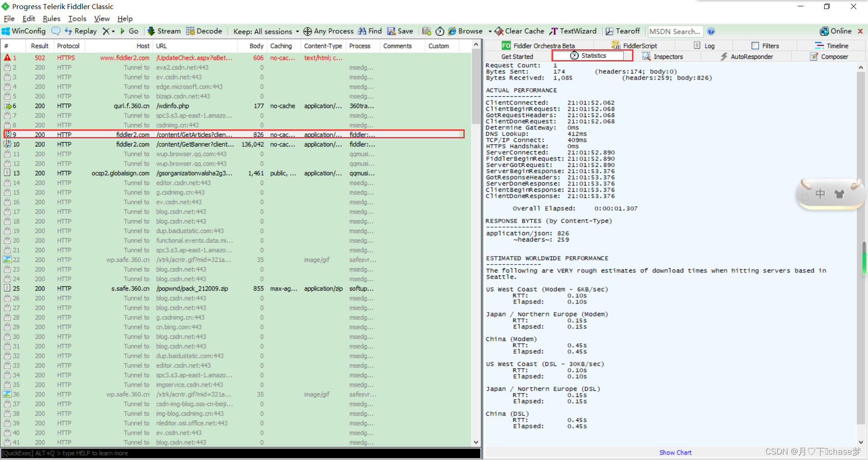Open the Remove sessions dropdown arrow

click(113, 31)
